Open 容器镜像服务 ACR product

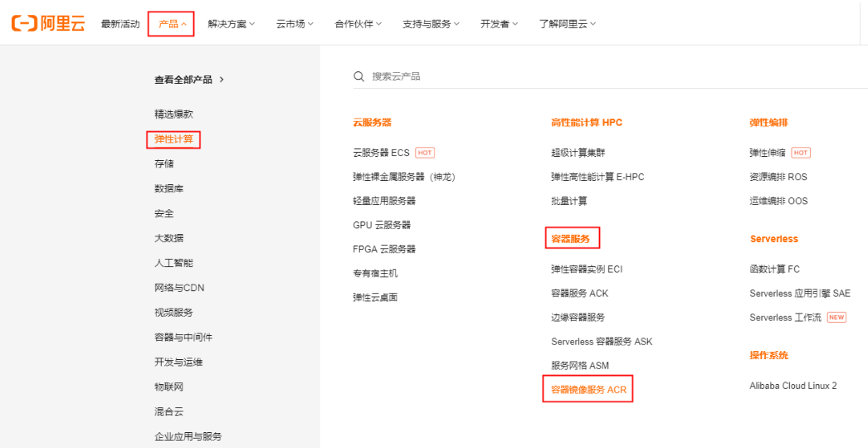589,390
